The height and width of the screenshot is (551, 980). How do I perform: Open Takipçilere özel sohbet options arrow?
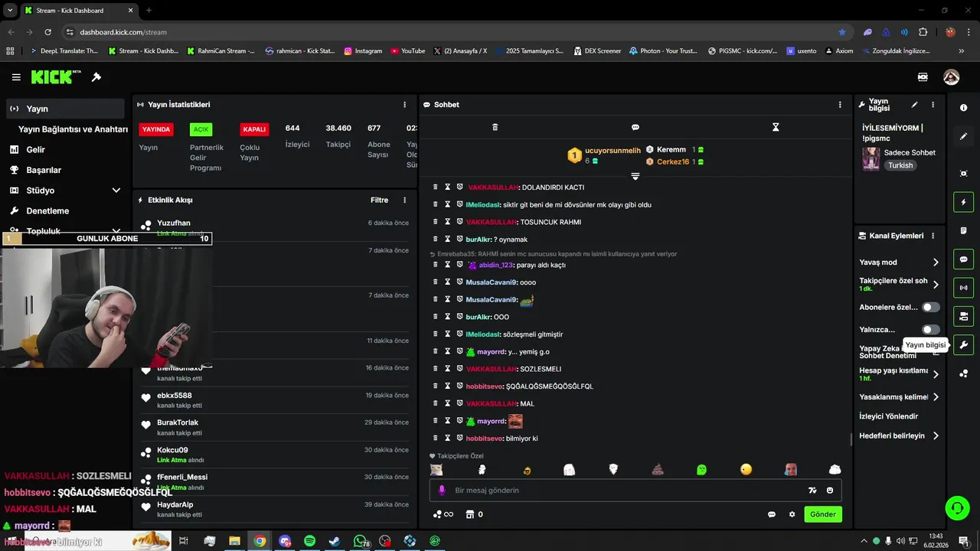coord(936,285)
